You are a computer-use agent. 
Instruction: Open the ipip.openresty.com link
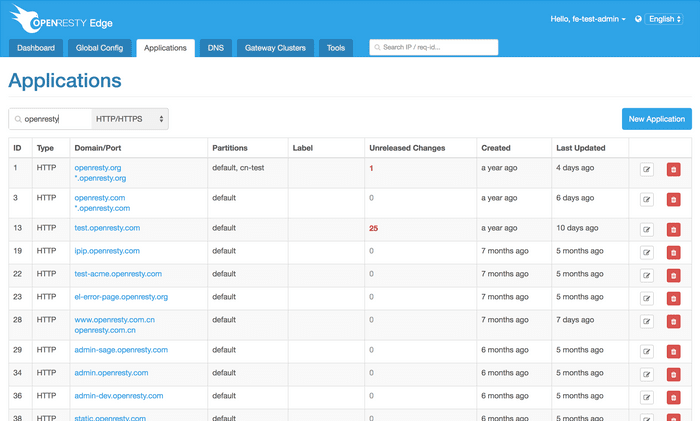point(107,251)
